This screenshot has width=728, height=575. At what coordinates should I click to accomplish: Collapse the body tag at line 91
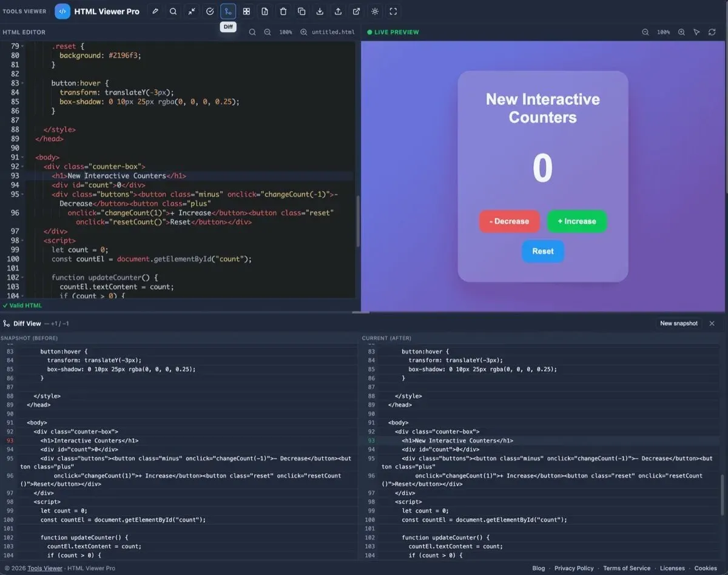pyautogui.click(x=23, y=157)
